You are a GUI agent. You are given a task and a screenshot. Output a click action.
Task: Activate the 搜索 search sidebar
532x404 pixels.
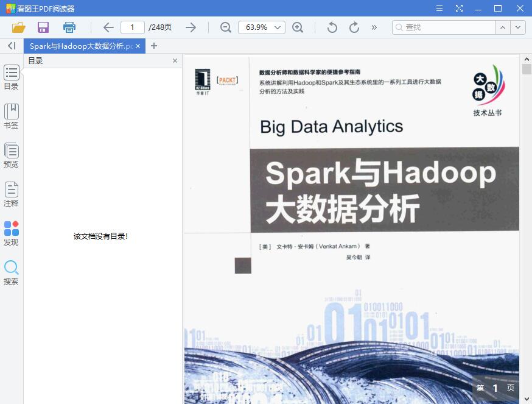coord(11,271)
